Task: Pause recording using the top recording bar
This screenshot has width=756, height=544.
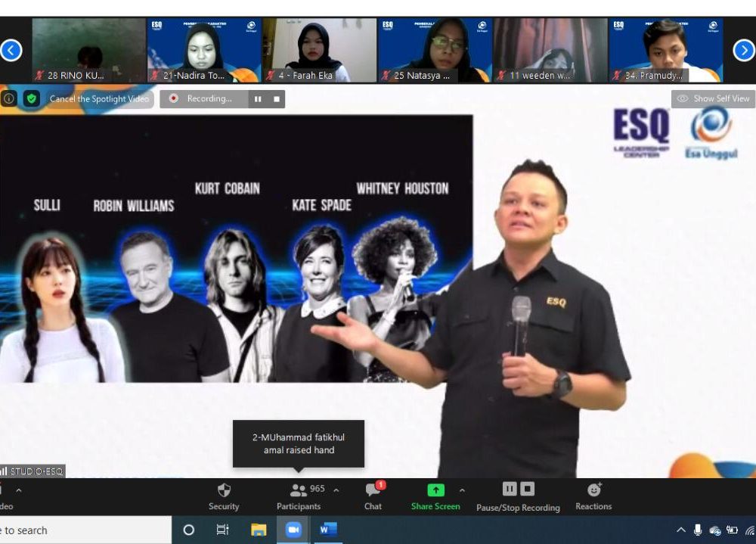Action: 258,99
